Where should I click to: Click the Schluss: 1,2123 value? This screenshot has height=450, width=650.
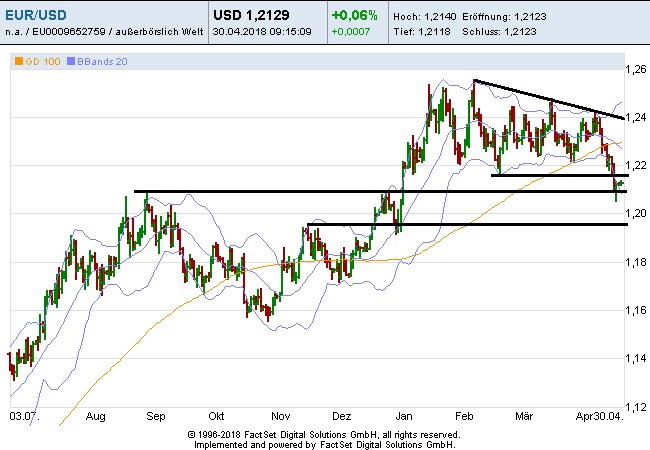pos(499,31)
